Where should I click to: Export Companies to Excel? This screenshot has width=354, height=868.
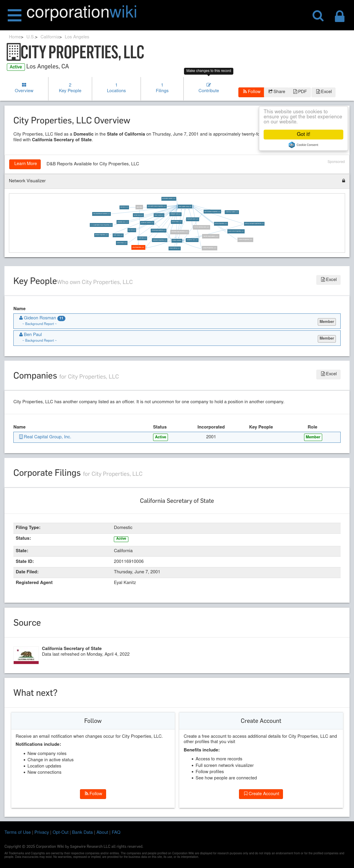pos(328,374)
